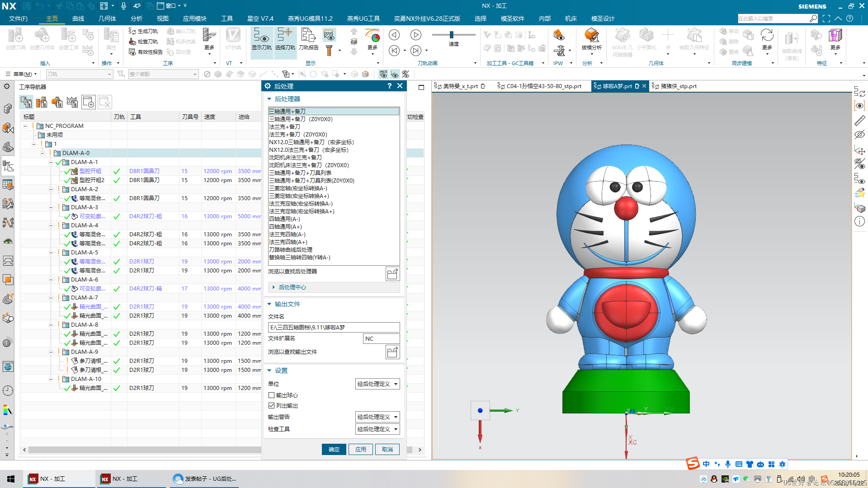Open 刀轨报告 toolpath report

[308, 39]
